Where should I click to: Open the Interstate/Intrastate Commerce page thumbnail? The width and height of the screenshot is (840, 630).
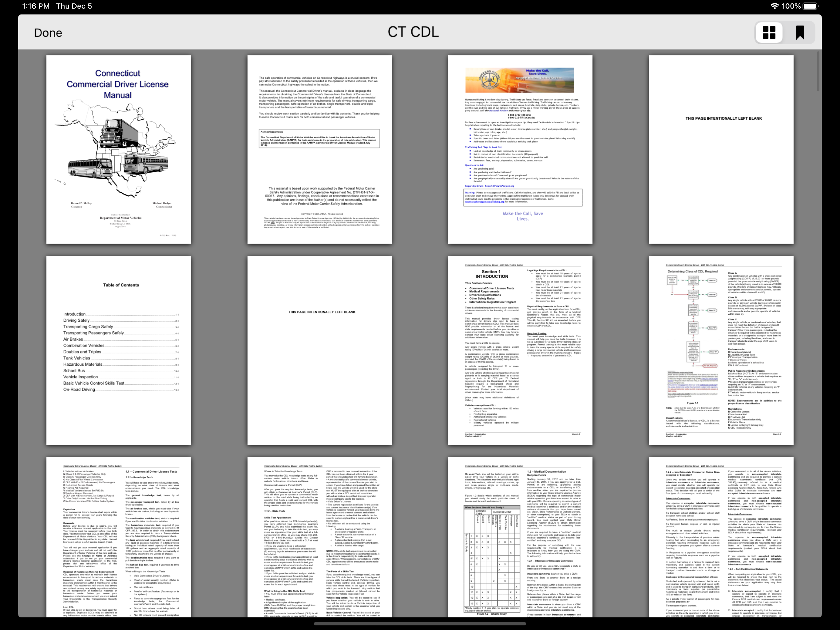click(x=721, y=537)
